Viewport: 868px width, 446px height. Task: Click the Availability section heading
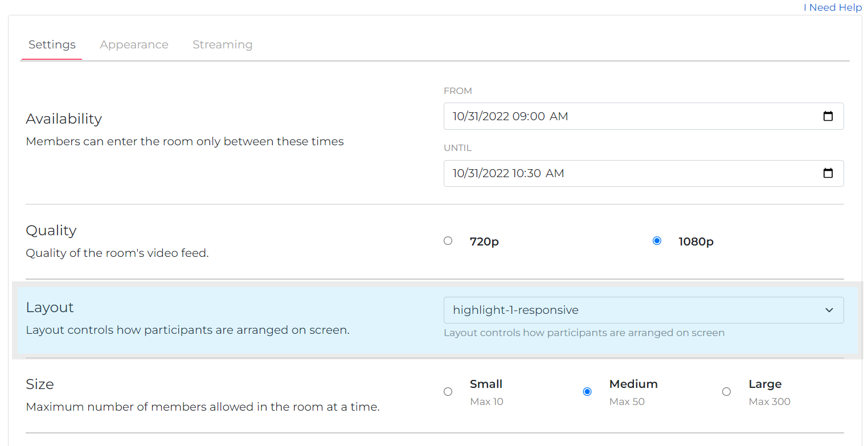coord(64,119)
